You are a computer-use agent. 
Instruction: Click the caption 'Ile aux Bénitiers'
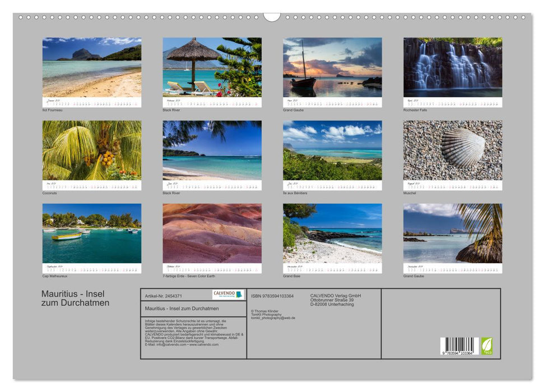pos(295,193)
